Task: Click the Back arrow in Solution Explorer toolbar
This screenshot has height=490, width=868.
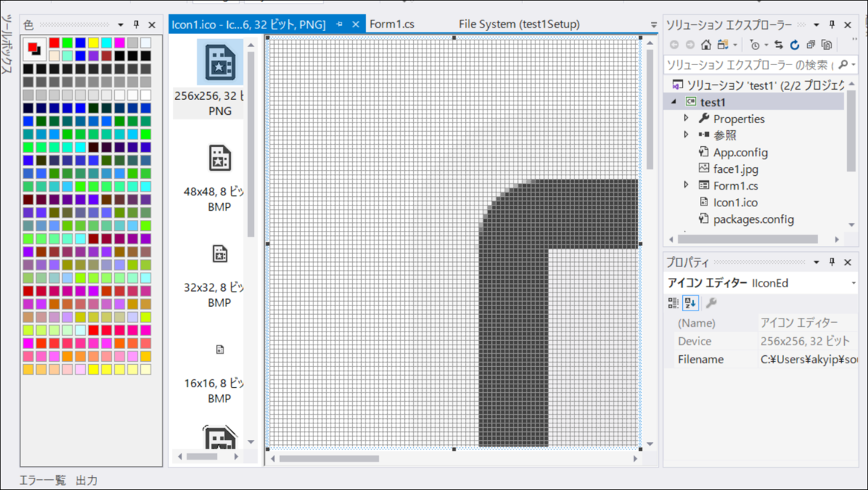Action: [674, 45]
